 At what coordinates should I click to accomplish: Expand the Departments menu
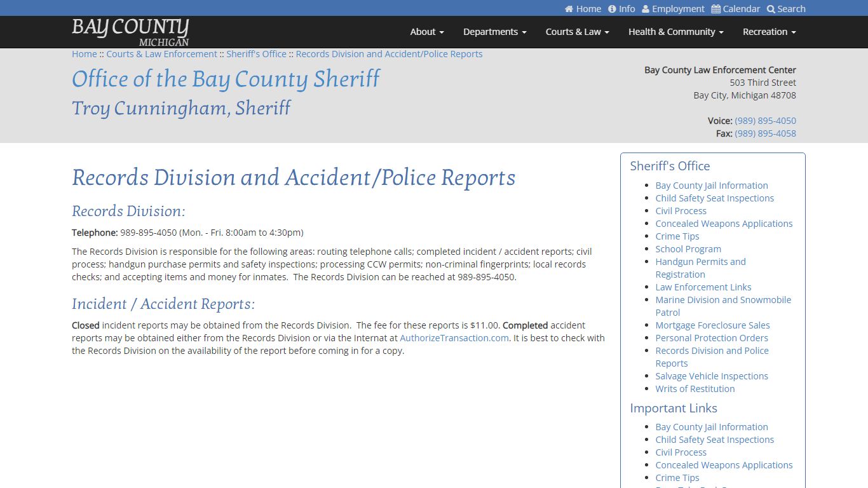pos(495,32)
